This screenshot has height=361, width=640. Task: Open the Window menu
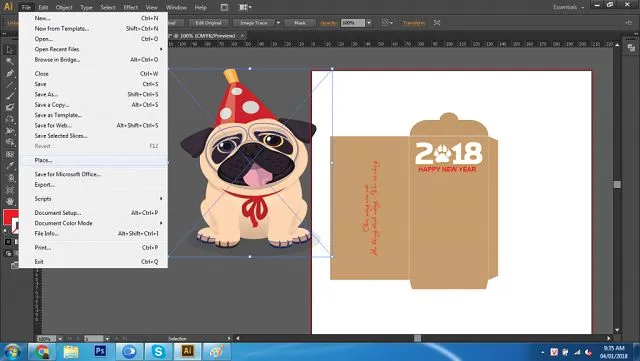[x=176, y=7]
